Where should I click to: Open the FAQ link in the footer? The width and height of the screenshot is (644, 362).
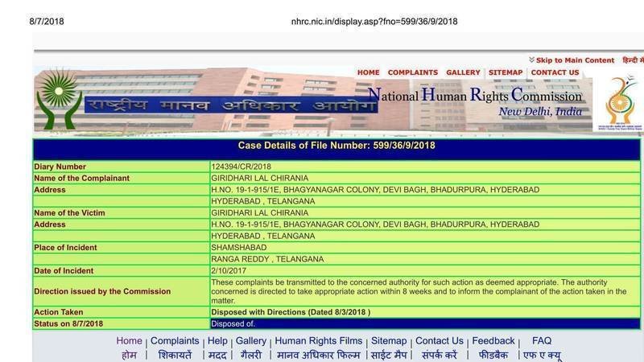click(x=542, y=341)
